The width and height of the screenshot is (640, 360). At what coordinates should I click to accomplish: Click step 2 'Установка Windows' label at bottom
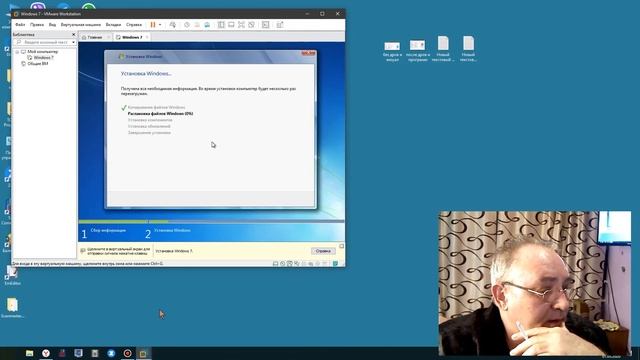click(x=172, y=230)
